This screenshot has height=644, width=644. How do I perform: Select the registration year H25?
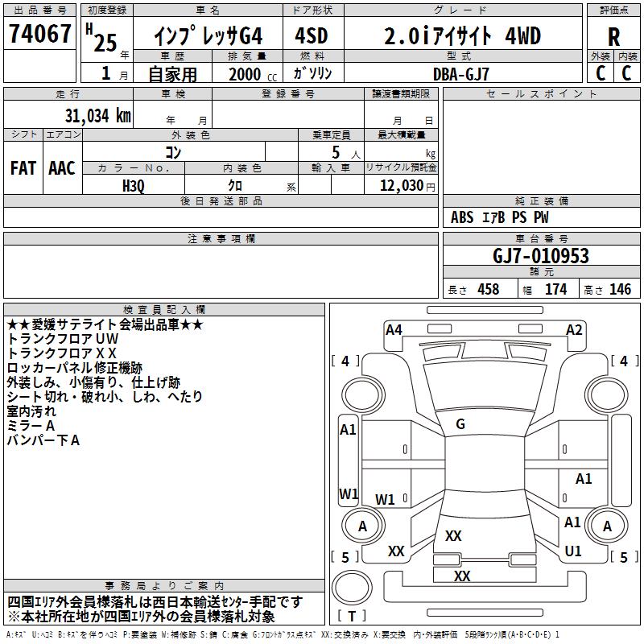click(x=102, y=38)
